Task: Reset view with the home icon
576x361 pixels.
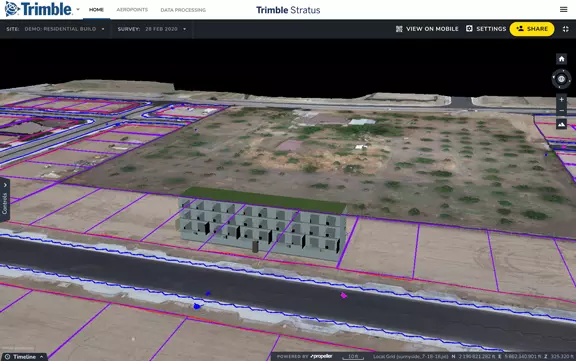Action: coord(561,59)
